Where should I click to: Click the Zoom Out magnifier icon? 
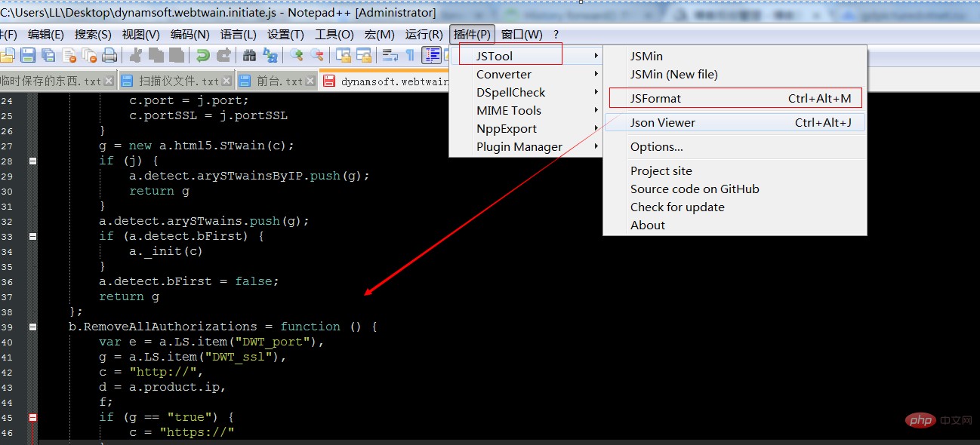click(x=317, y=55)
